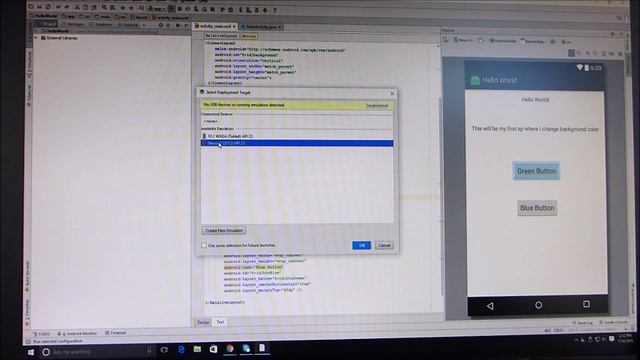The image size is (640, 360).
Task: Close the MainActivity.java tab
Action: click(x=280, y=27)
